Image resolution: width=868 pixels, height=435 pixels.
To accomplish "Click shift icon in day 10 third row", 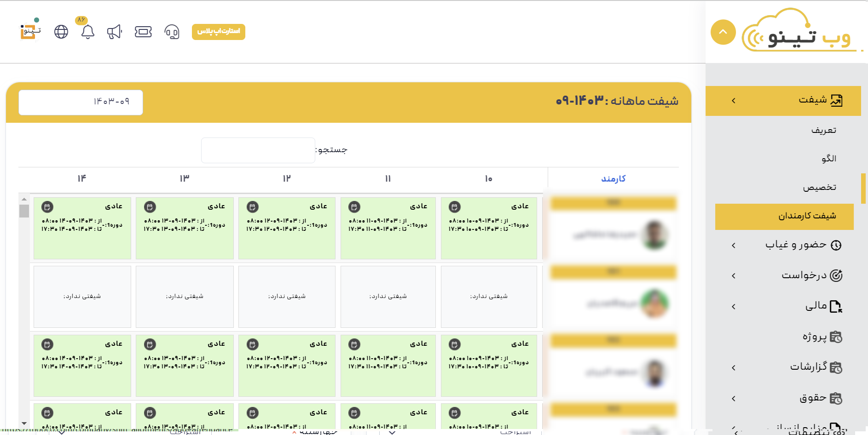I will pyautogui.click(x=455, y=344).
